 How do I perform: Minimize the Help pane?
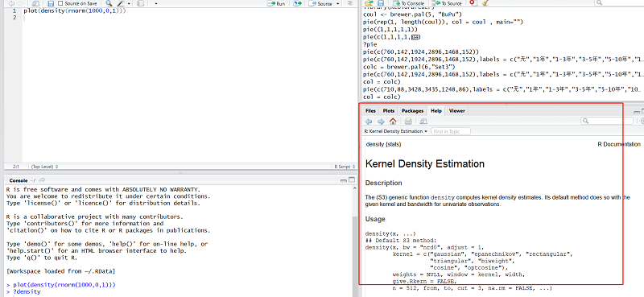[x=637, y=111]
